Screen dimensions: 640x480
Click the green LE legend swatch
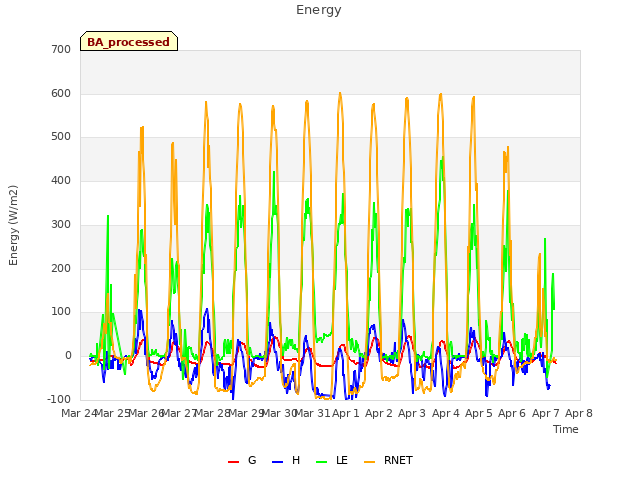click(322, 462)
